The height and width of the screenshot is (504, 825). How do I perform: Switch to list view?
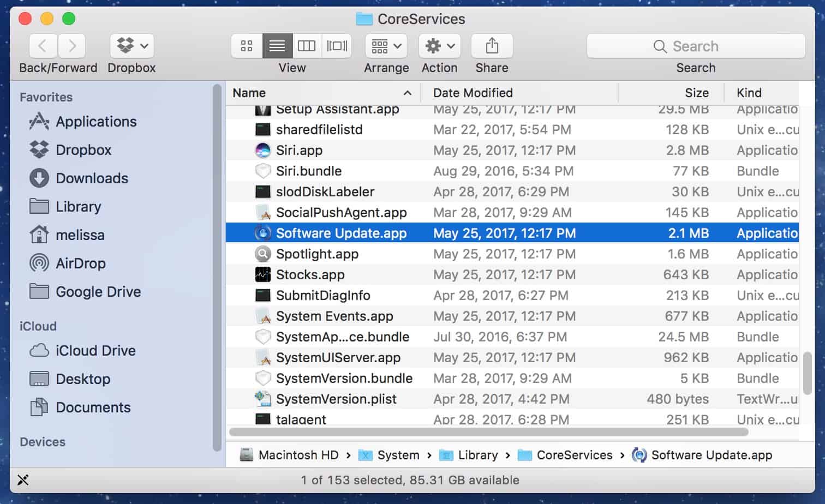tap(277, 46)
